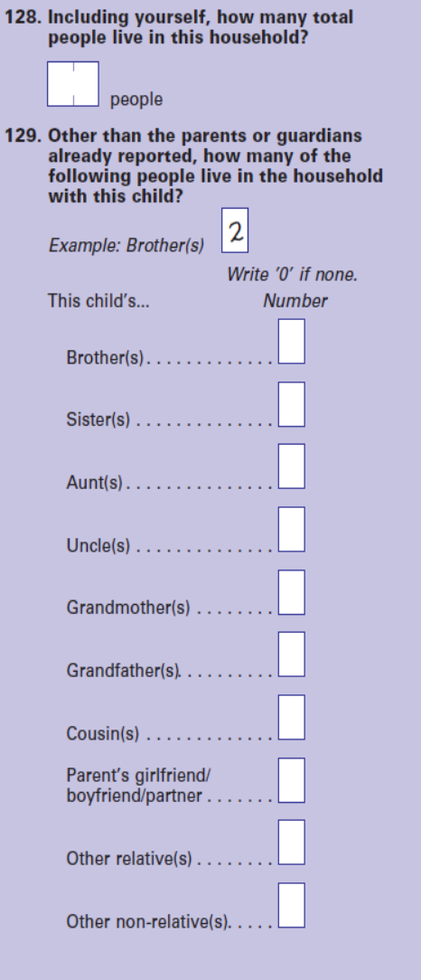
Task: Click the example Brother(s) box showing 2
Action: [x=235, y=231]
